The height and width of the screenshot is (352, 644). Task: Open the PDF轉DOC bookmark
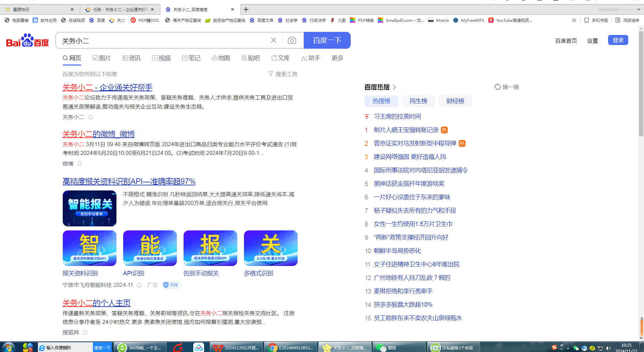click(x=145, y=20)
